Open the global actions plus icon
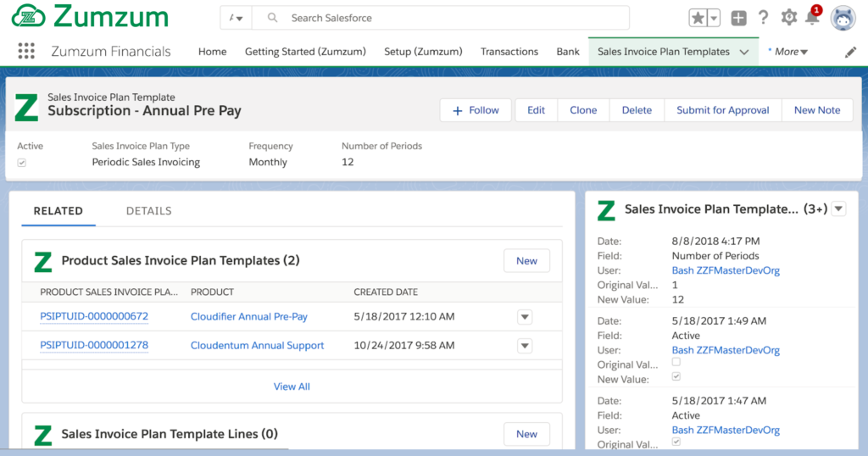This screenshot has height=456, width=868. [x=738, y=19]
